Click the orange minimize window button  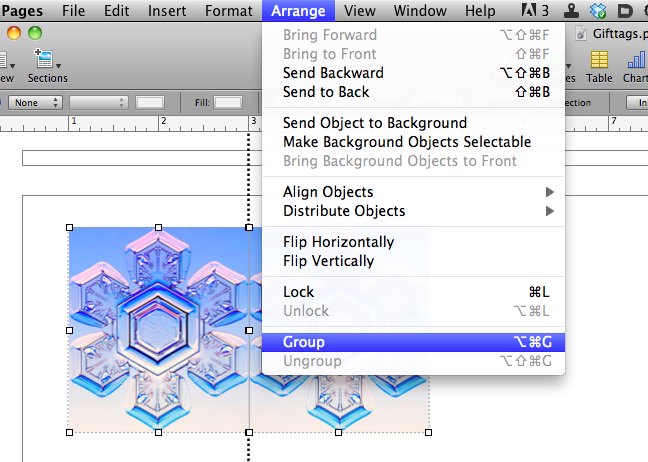14,33
